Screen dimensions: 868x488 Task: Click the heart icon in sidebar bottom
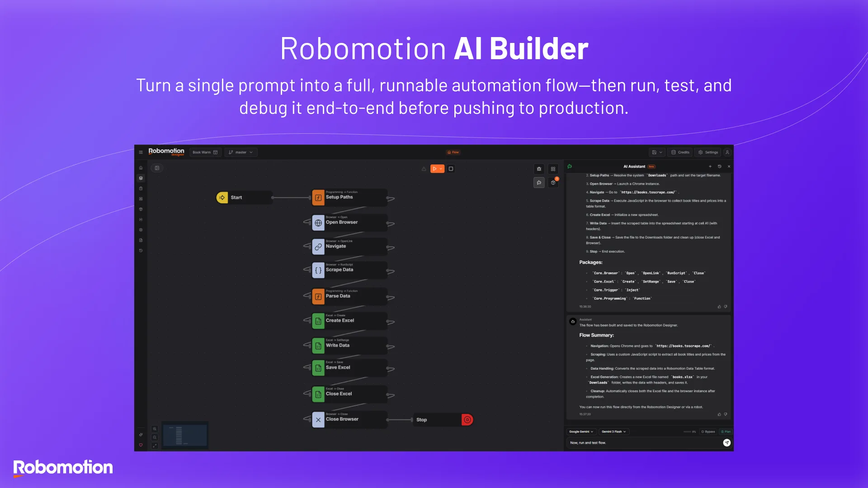pos(141,445)
